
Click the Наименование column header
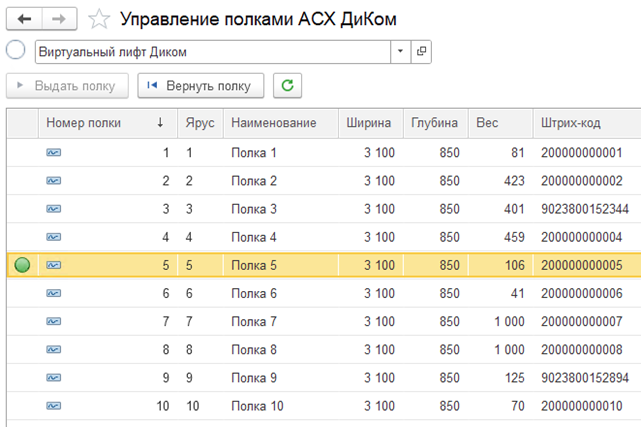point(273,123)
